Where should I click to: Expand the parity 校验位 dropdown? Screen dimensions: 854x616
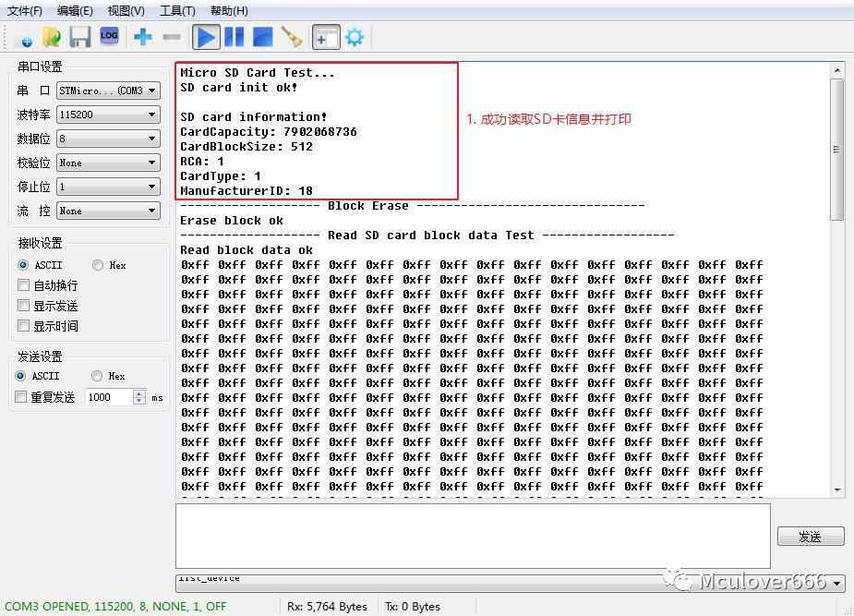tap(108, 163)
